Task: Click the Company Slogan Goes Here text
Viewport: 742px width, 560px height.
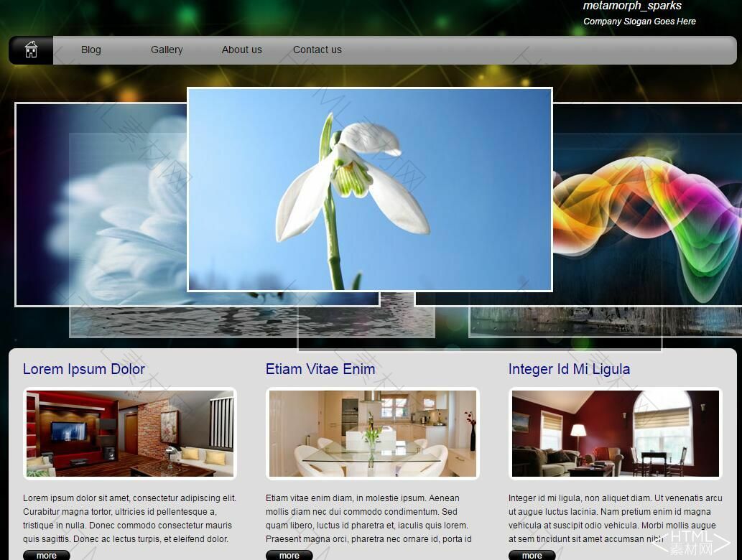Action: click(639, 22)
